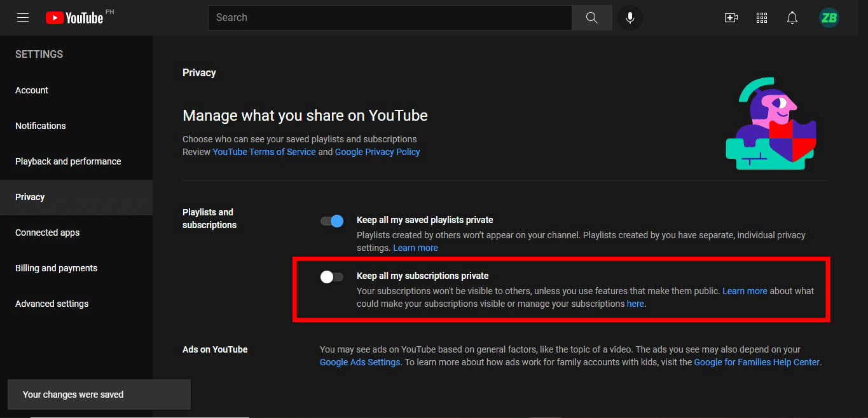Screen dimensions: 868x418
Task: Focus the Search input field
Action: (x=390, y=18)
